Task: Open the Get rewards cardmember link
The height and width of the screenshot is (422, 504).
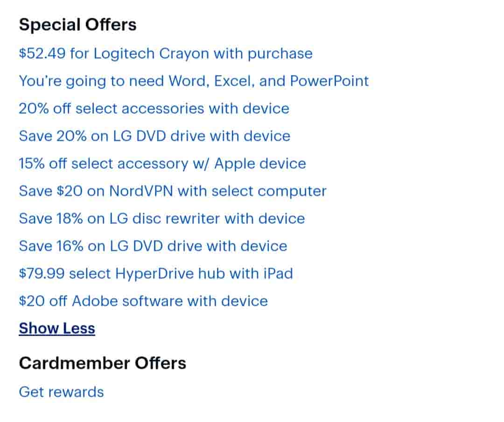Action: coord(61,392)
